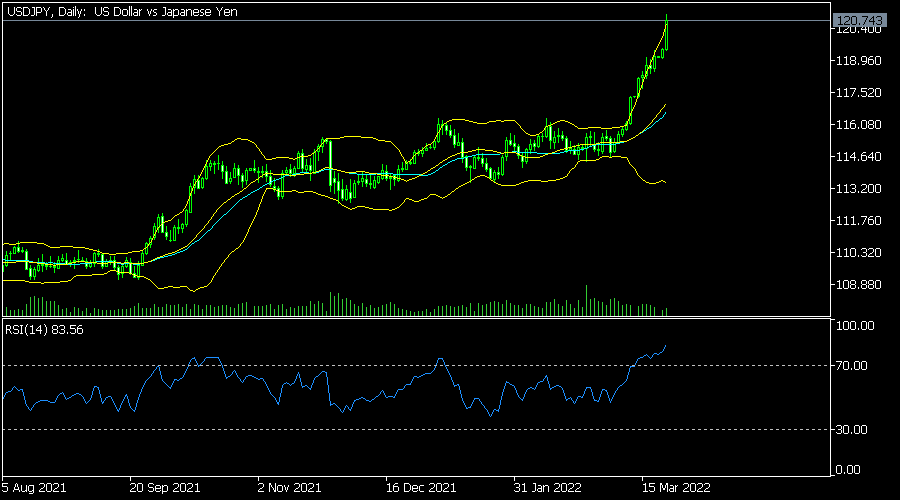Click the 111.760 price axis label
The height and width of the screenshot is (500, 900).
[859, 221]
